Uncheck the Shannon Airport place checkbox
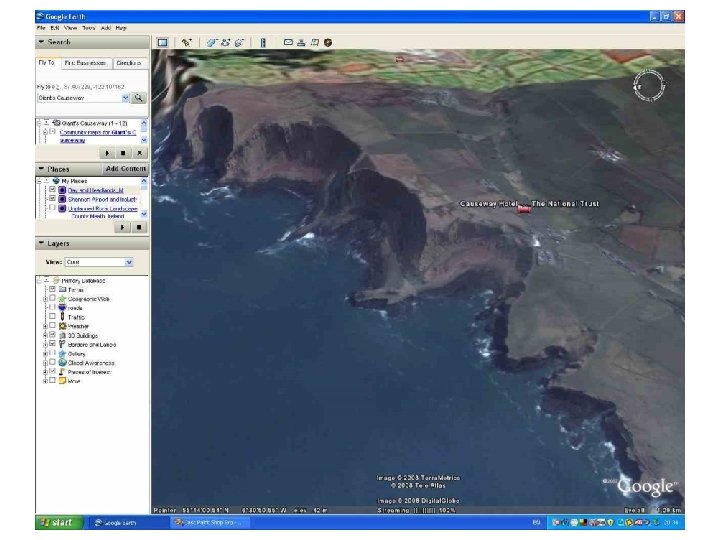This screenshot has height=540, width=720. (52, 199)
